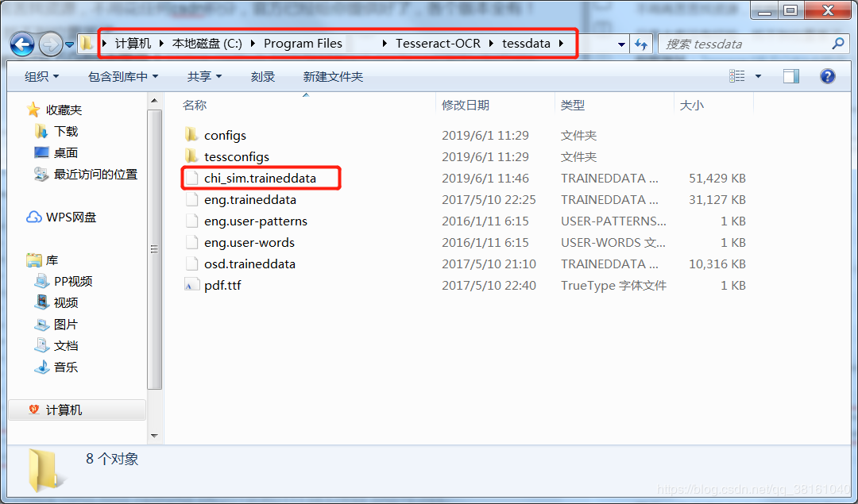This screenshot has height=504, width=858.
Task: Select eng.traineddata file name
Action: pos(250,199)
